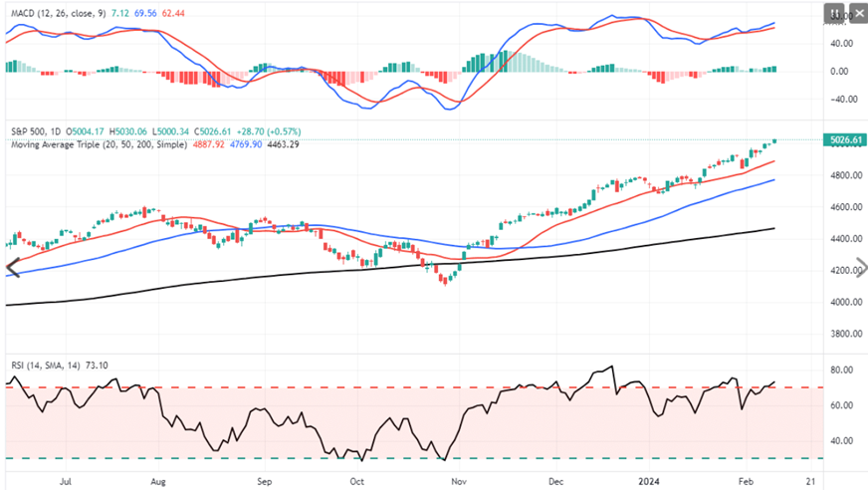Click the Aug label on time axis
This screenshot has height=490, width=868.
(159, 479)
